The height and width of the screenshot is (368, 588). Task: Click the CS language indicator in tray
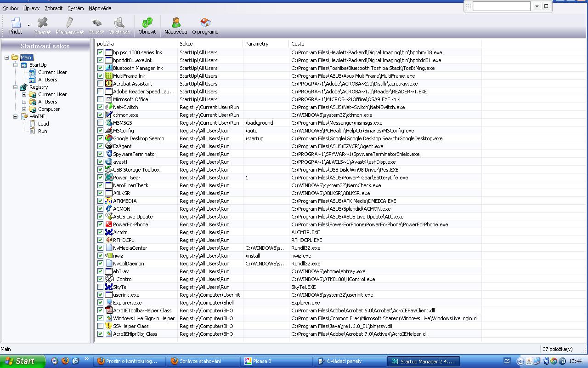point(507,361)
